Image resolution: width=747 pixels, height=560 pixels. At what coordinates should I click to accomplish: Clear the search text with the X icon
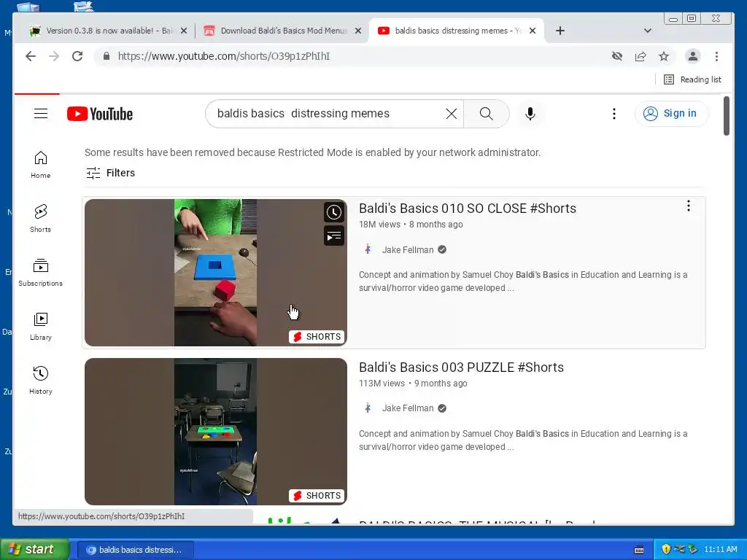451,113
